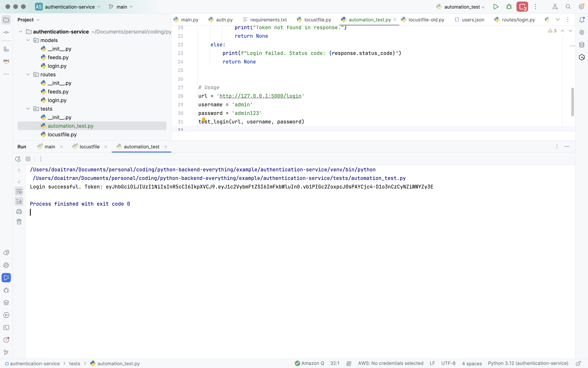The width and height of the screenshot is (588, 368).
Task: Click the more tool windows ellipsis in left sidebar
Action: pos(6,74)
